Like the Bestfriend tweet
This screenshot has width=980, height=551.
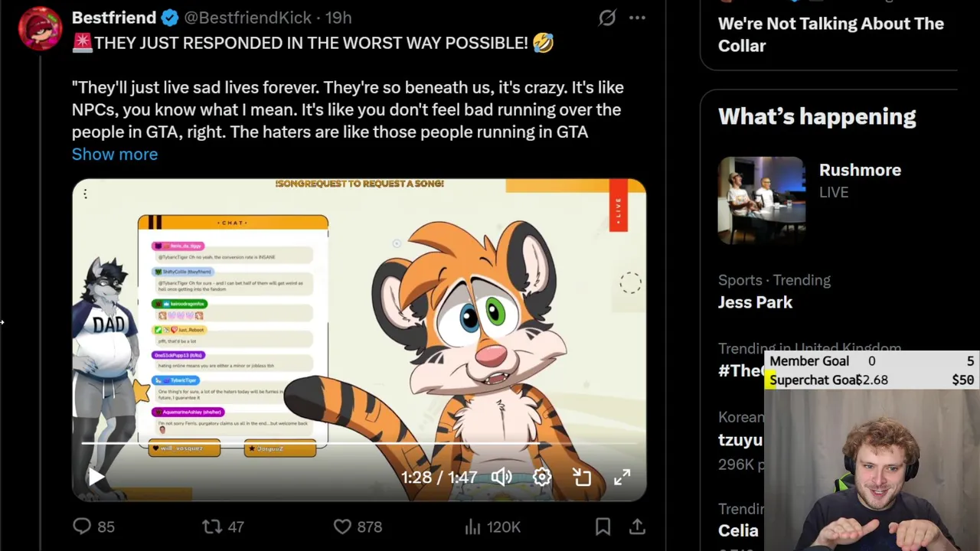point(342,527)
